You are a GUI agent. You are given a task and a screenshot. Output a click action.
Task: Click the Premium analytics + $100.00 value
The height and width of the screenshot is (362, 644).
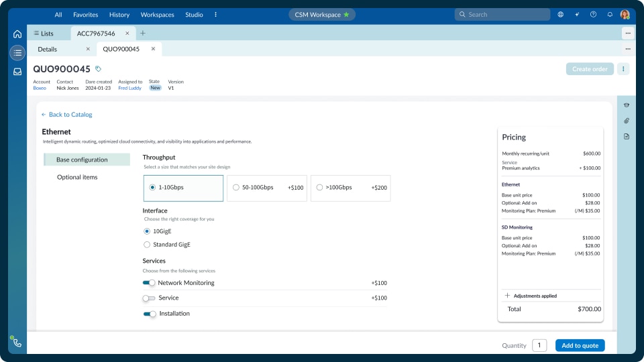tap(590, 168)
